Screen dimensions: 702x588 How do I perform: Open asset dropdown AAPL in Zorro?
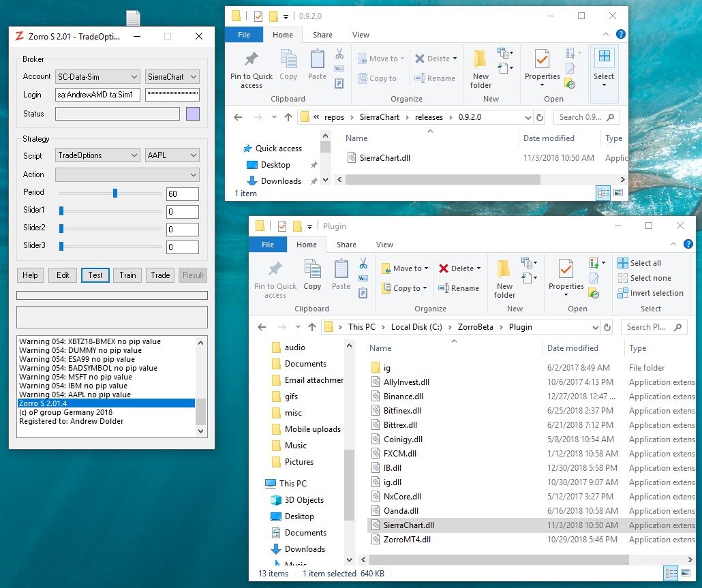(172, 155)
